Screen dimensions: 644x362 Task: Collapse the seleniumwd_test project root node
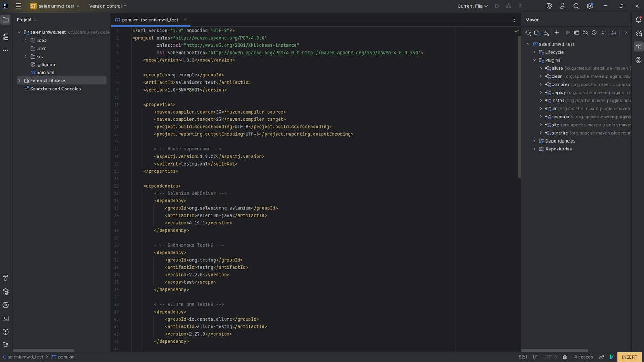click(19, 32)
